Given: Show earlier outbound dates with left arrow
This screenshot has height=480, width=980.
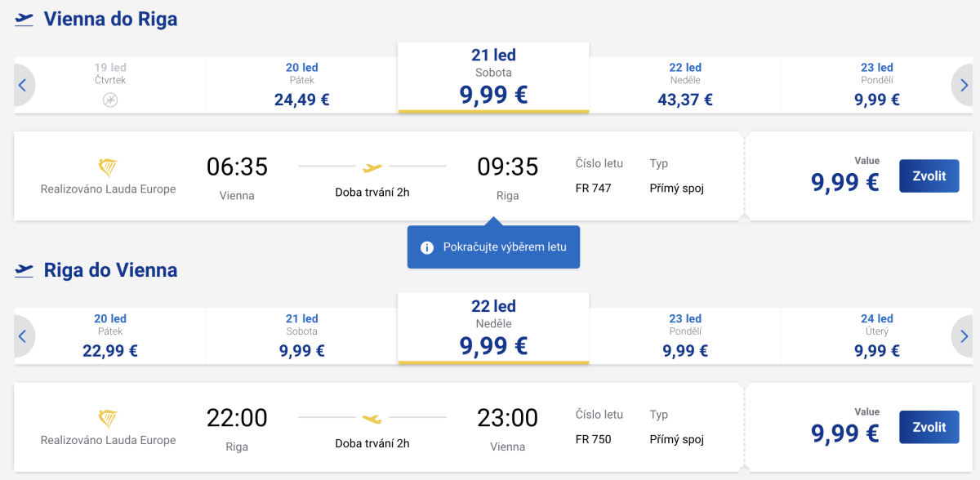Looking at the screenshot, I should pyautogui.click(x=23, y=85).
